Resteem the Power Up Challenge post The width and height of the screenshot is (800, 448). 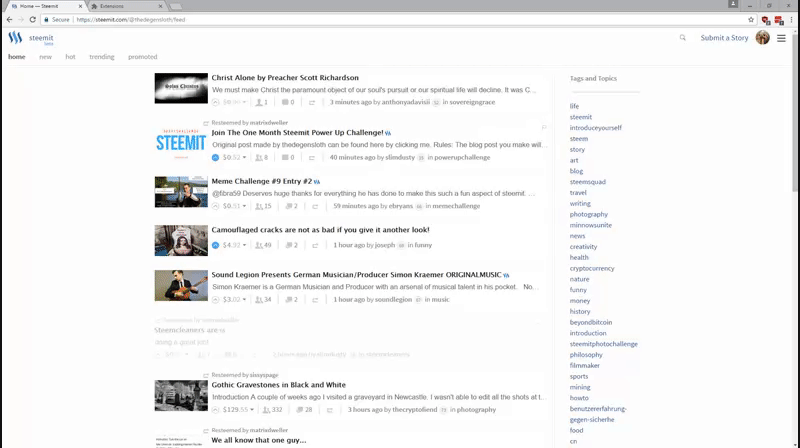312,158
